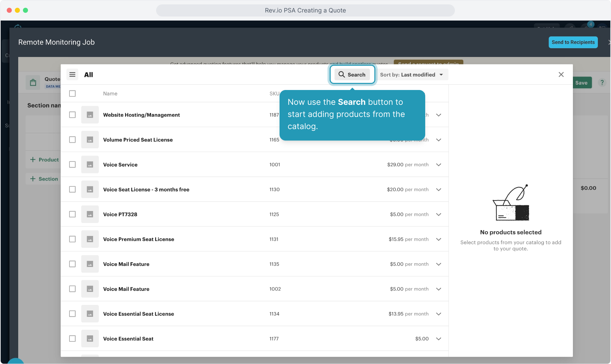Screen dimensions: 611x364
Task: Click the Search button in catalog
Action: 352,74
